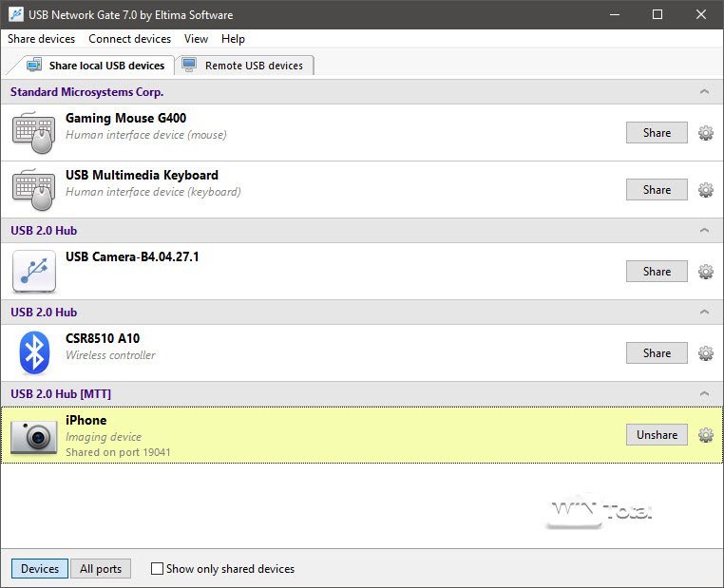The image size is (724, 588).
Task: Click 'Human interface device (mouse)' description
Action: coord(146,135)
